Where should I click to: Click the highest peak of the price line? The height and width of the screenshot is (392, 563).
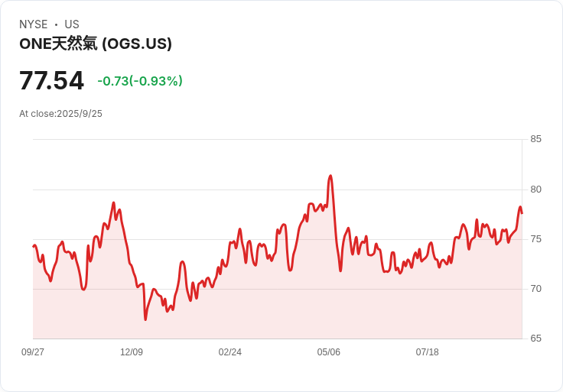(x=330, y=176)
